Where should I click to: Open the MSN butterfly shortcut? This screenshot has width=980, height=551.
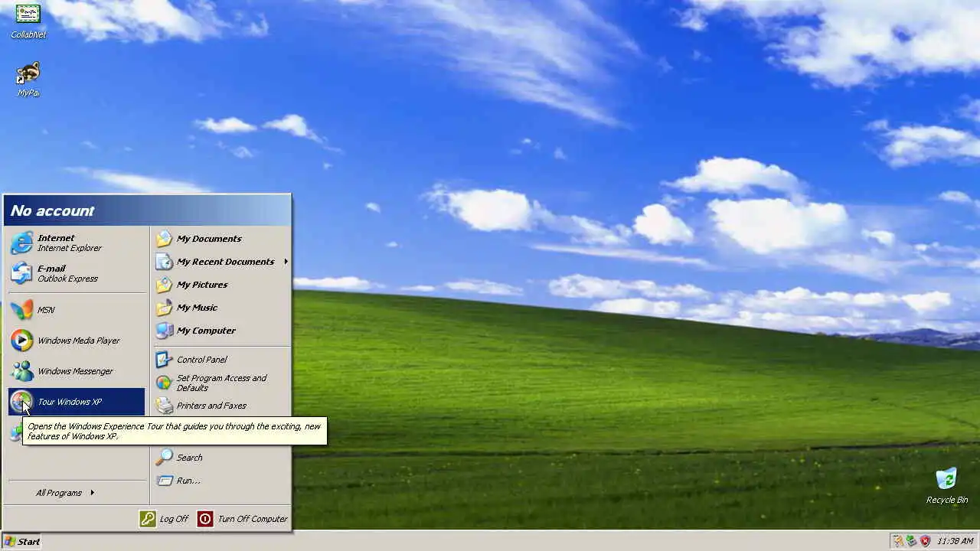click(77, 310)
